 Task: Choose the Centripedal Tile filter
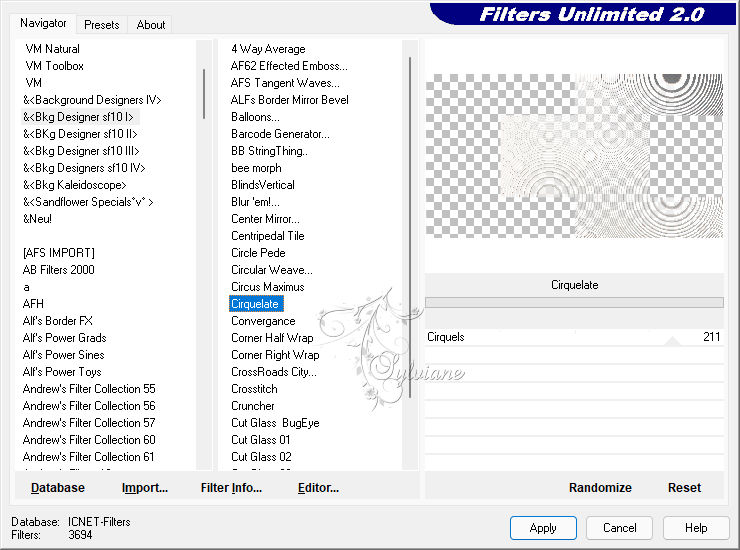pyautogui.click(x=268, y=236)
